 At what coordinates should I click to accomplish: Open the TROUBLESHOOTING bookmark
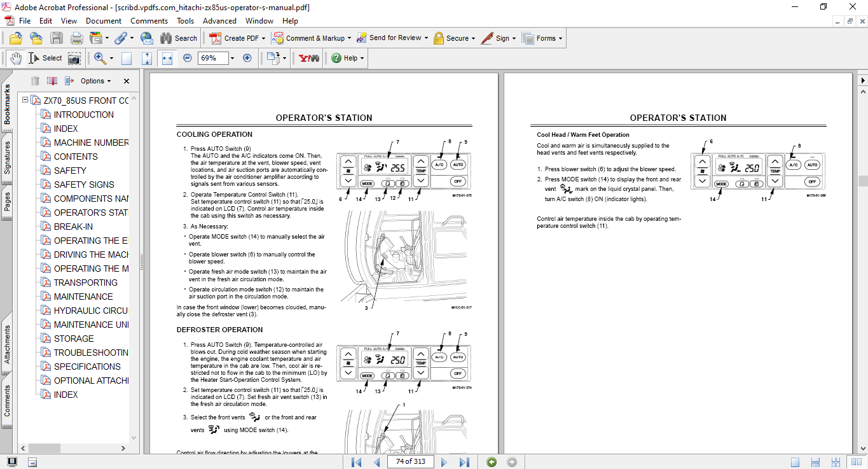click(x=91, y=353)
